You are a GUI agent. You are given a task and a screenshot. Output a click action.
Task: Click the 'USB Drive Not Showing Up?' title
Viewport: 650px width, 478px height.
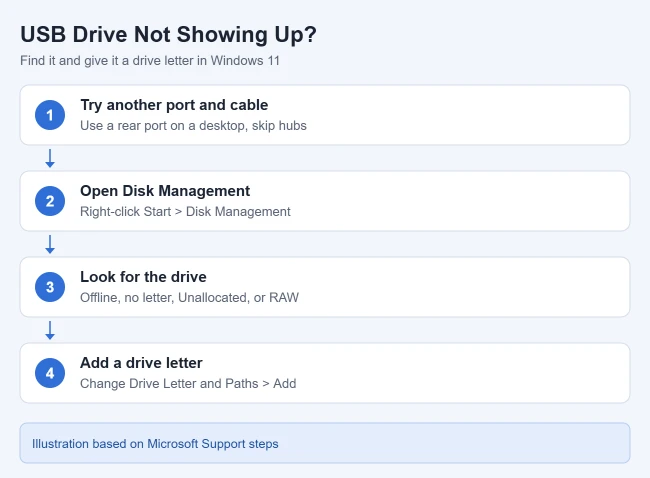[x=168, y=35]
